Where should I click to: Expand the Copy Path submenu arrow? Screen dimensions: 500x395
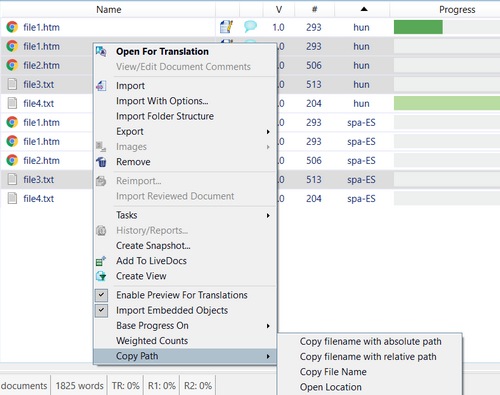(268, 356)
